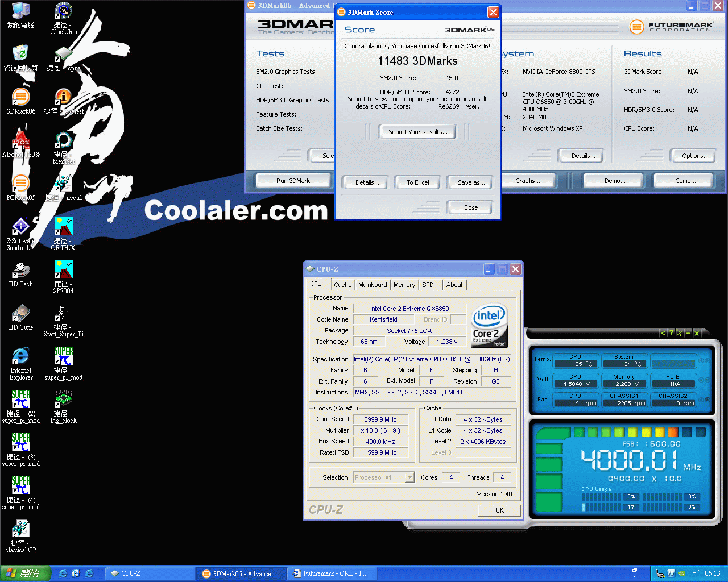Click the Multiplier value x 10.0
728x582 pixels.
click(380, 430)
